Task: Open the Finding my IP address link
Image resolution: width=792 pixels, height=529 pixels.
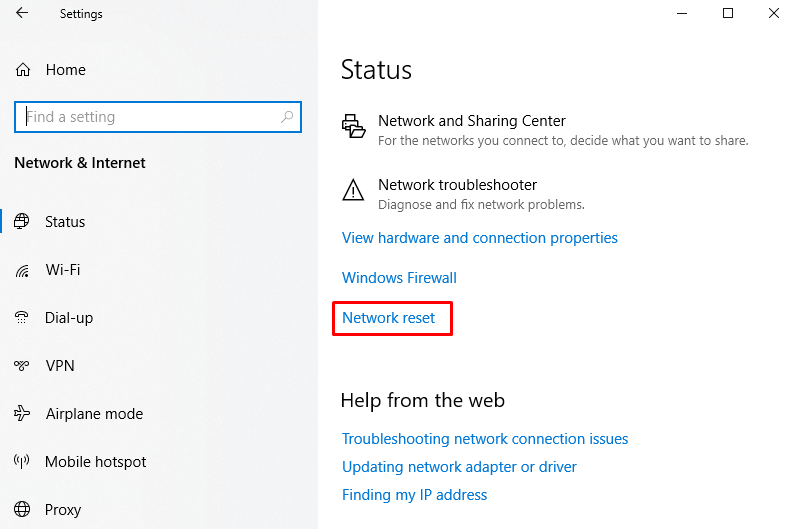Action: coord(414,495)
